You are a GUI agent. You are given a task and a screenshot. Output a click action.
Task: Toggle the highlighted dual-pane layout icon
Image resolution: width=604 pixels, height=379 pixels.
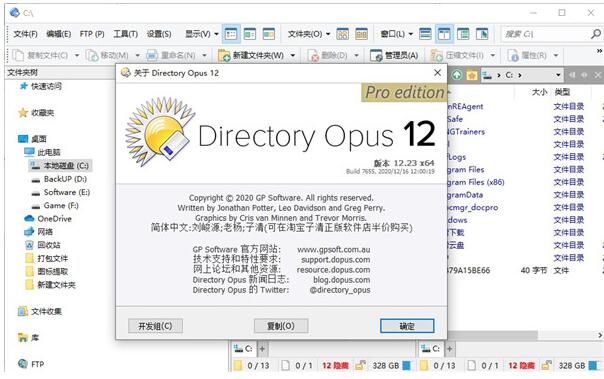[444, 34]
